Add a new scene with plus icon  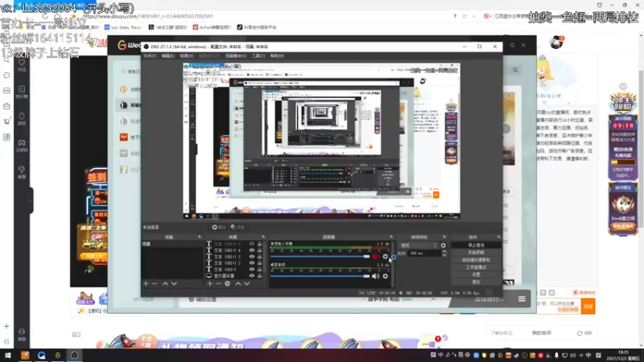pyautogui.click(x=146, y=284)
